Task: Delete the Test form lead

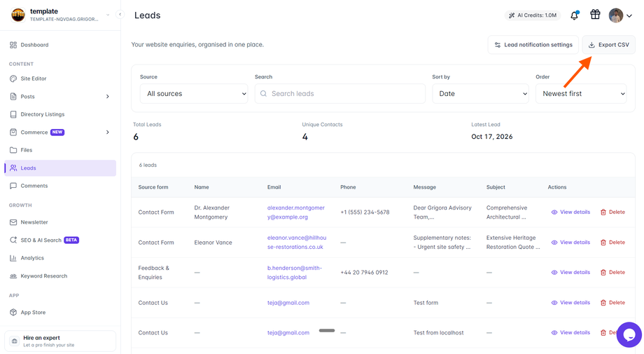Action: [x=612, y=303]
